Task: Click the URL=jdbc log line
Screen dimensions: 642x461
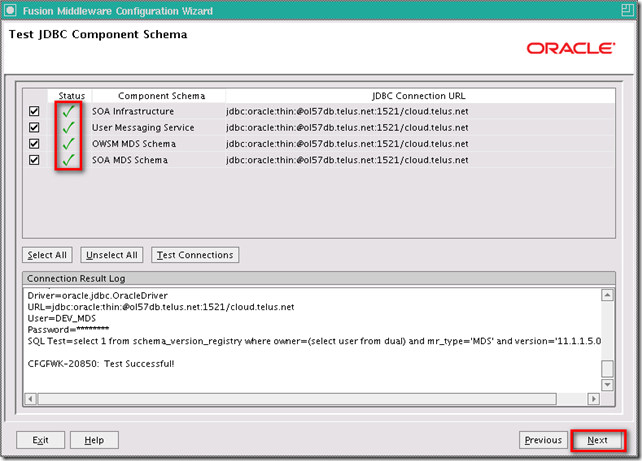Action: 161,307
